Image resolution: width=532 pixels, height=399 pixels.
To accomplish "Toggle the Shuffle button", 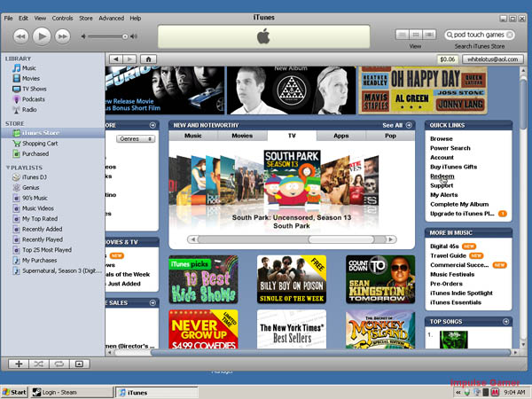I will 39,364.
